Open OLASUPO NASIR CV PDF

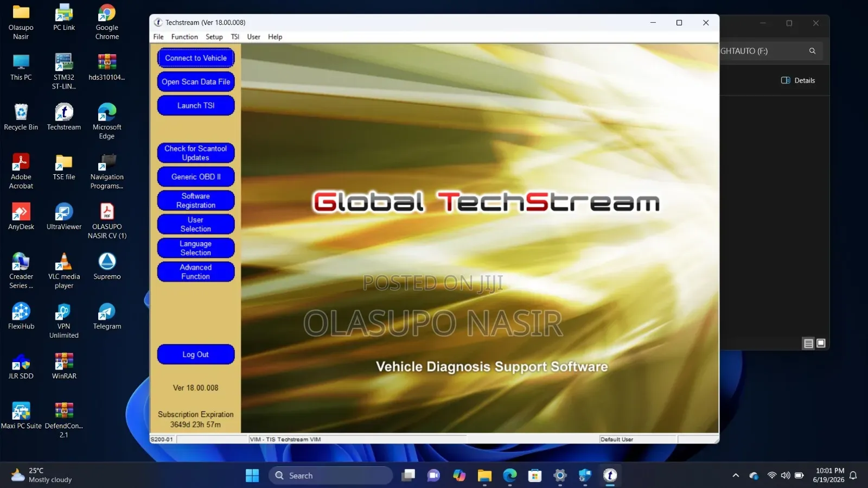[x=107, y=221]
